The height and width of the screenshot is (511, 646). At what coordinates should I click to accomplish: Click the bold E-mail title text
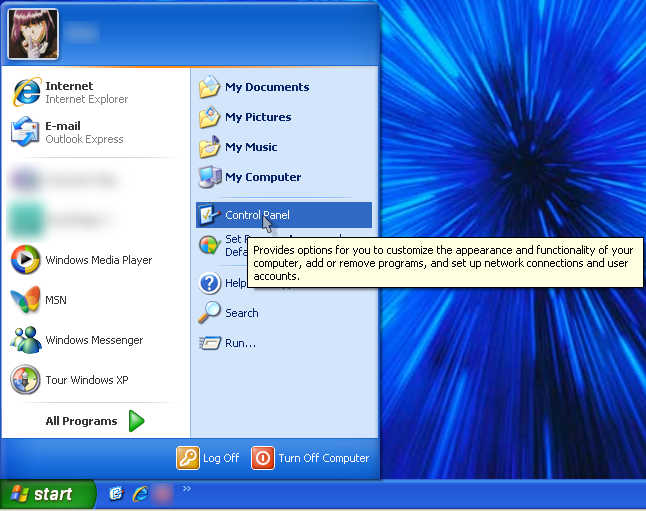(63, 126)
